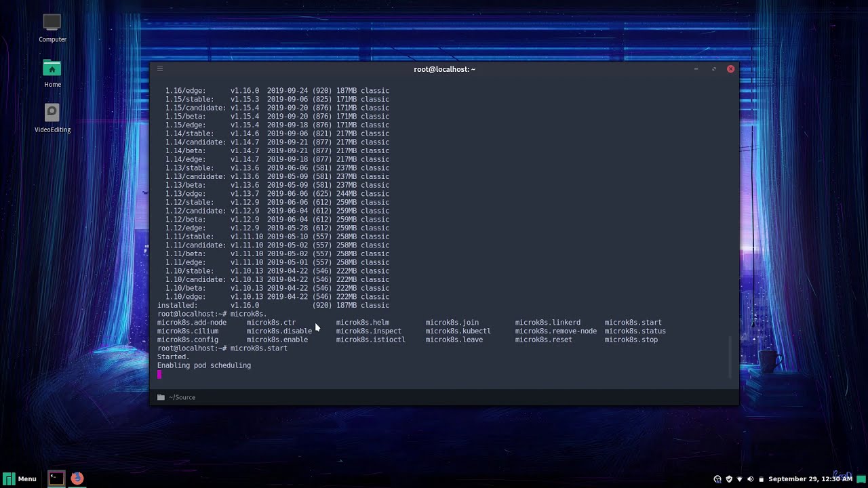Click the microk8s.kubectl completion
868x488 pixels.
[x=458, y=331]
